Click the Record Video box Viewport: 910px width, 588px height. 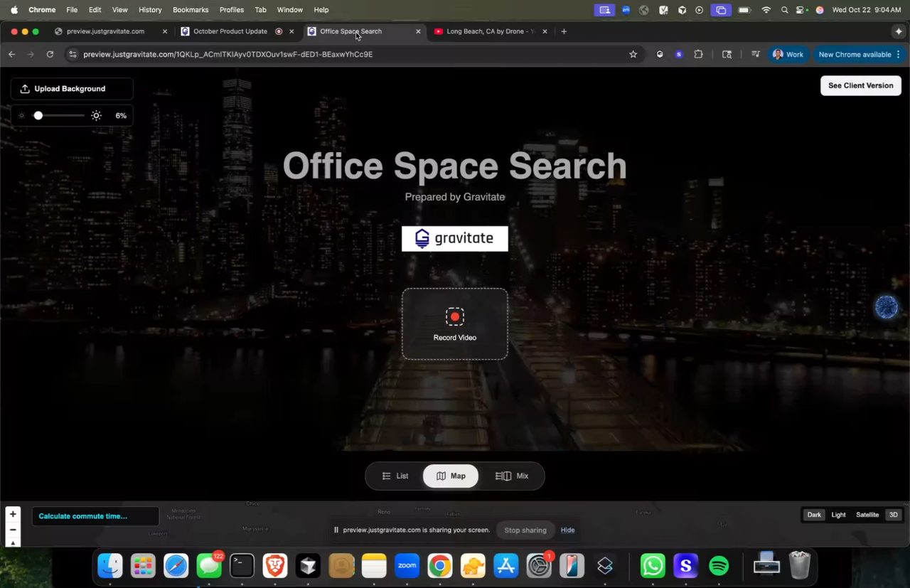click(x=455, y=324)
